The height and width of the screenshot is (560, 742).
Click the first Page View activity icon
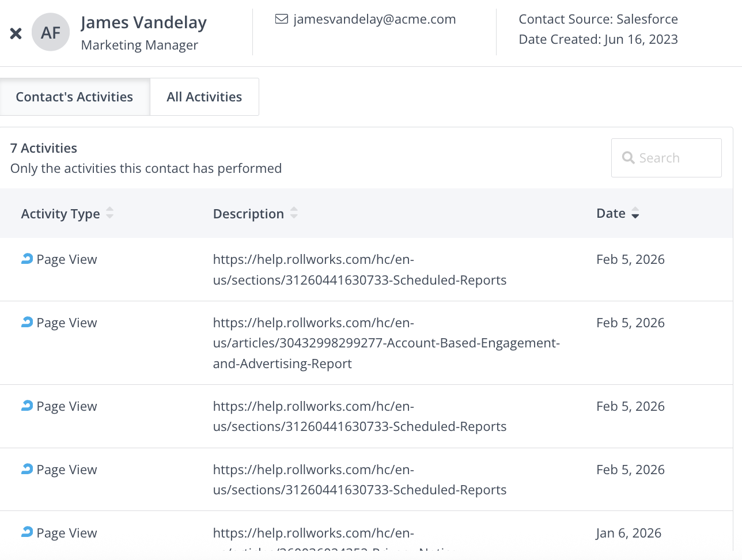[x=27, y=259]
